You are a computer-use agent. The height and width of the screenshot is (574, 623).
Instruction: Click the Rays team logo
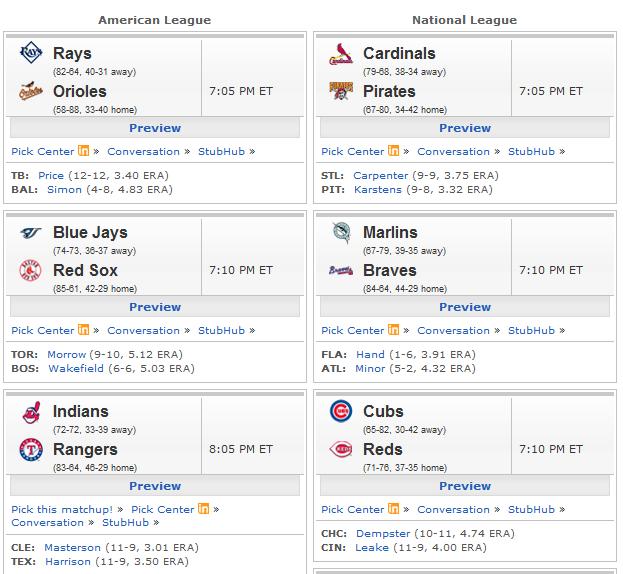tap(31, 52)
